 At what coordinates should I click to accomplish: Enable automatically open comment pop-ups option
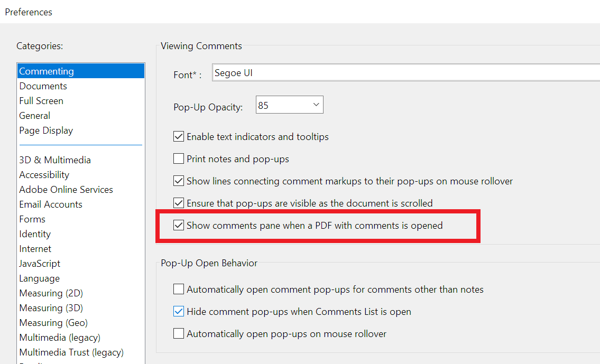179,289
